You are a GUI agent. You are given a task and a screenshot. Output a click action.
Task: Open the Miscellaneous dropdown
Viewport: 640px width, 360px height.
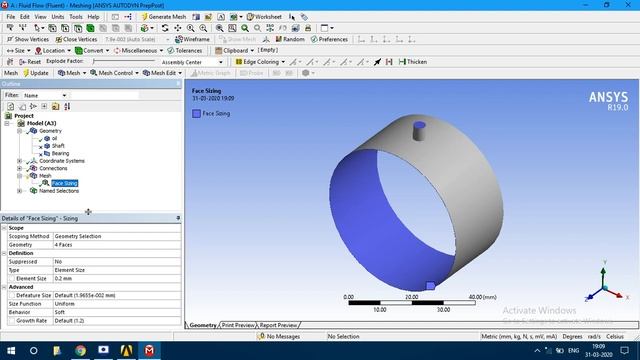point(138,50)
